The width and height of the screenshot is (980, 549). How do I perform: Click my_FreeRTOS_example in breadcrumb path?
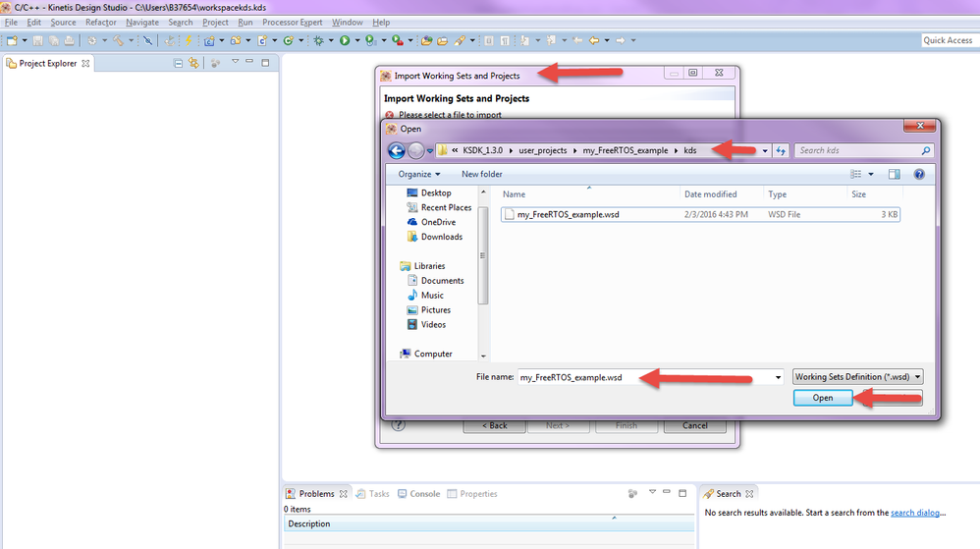click(625, 150)
